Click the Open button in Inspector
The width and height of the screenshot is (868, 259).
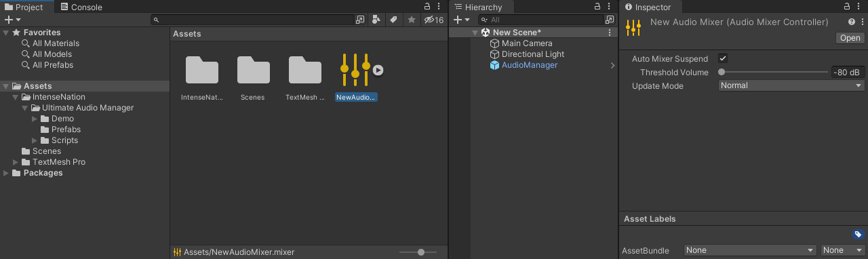850,38
